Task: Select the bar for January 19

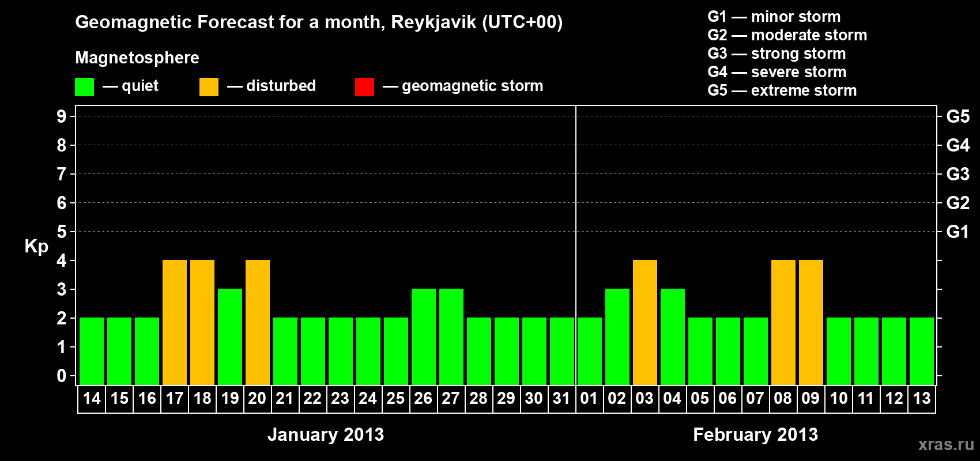Action: 230,337
